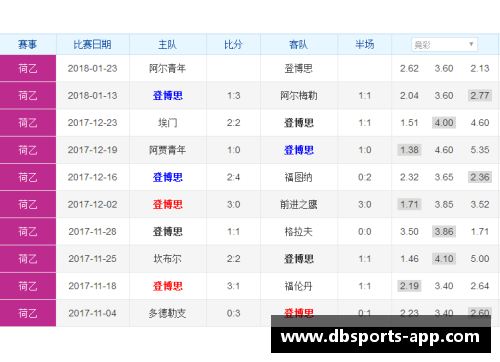
Task: Click the date 2017-11-04
Action: [92, 313]
